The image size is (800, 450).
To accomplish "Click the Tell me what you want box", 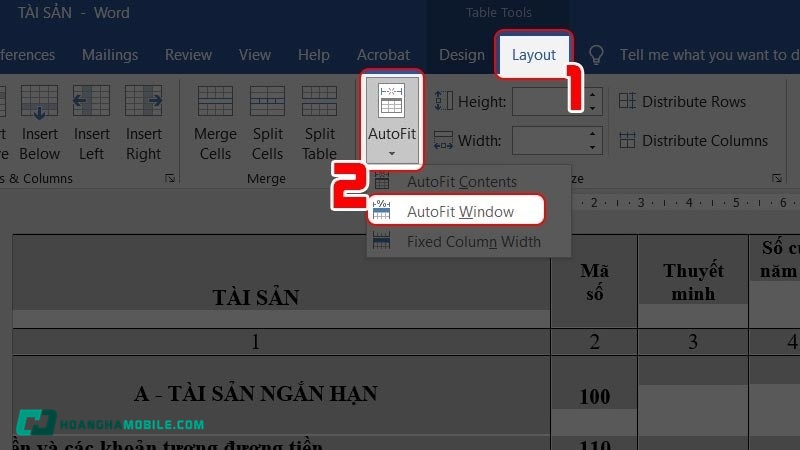I will pos(709,55).
